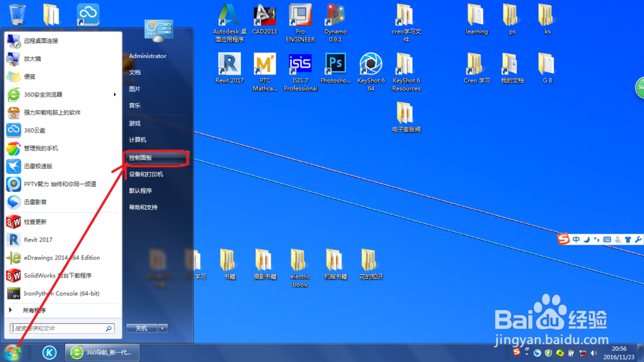
Task: Open 360云盘 in Start menu
Action: [x=62, y=130]
